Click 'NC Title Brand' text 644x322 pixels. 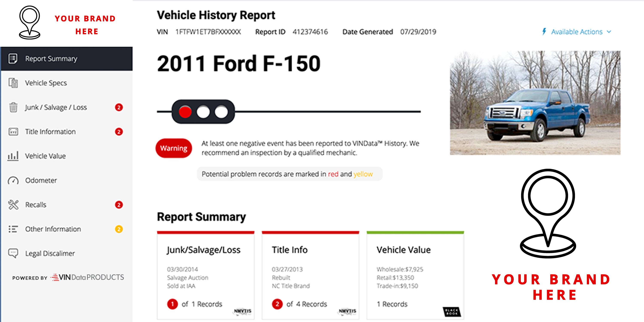290,286
